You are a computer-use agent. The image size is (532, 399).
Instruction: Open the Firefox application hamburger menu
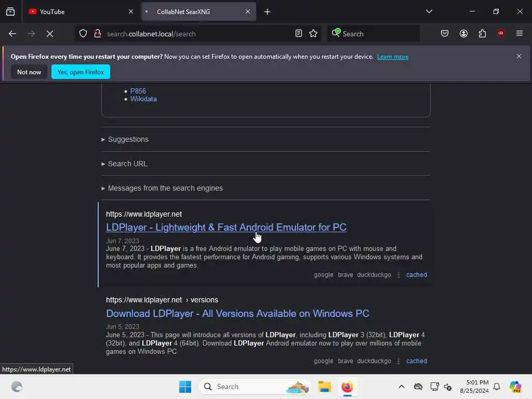coord(520,33)
